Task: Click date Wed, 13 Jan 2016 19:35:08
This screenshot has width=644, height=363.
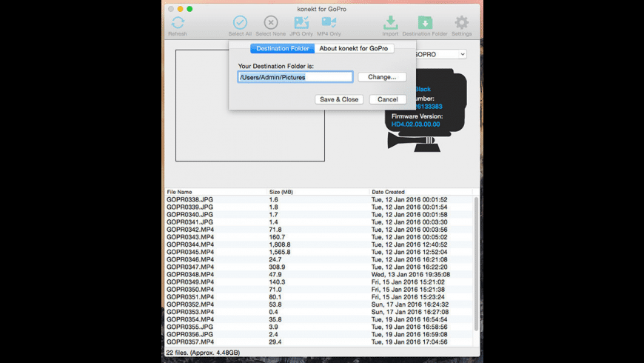Action: (x=411, y=274)
